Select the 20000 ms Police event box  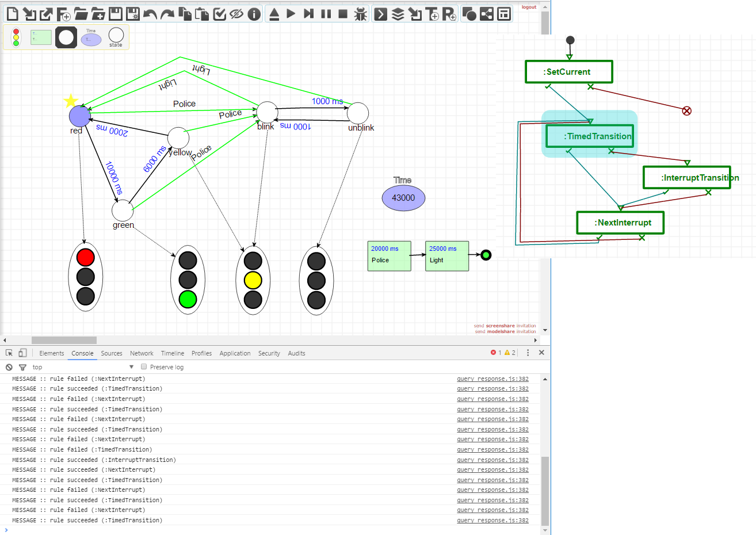pyautogui.click(x=390, y=256)
